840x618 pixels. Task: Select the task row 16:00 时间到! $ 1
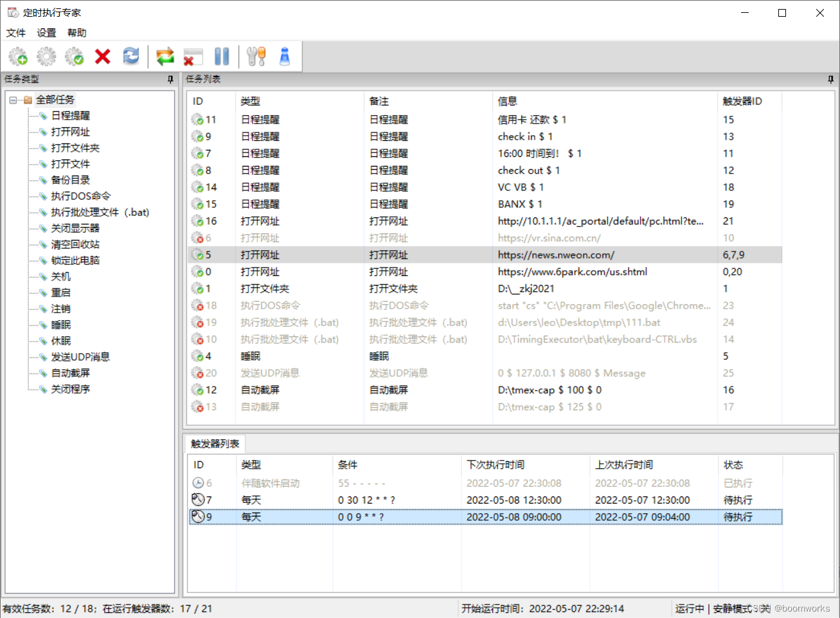tap(485, 153)
